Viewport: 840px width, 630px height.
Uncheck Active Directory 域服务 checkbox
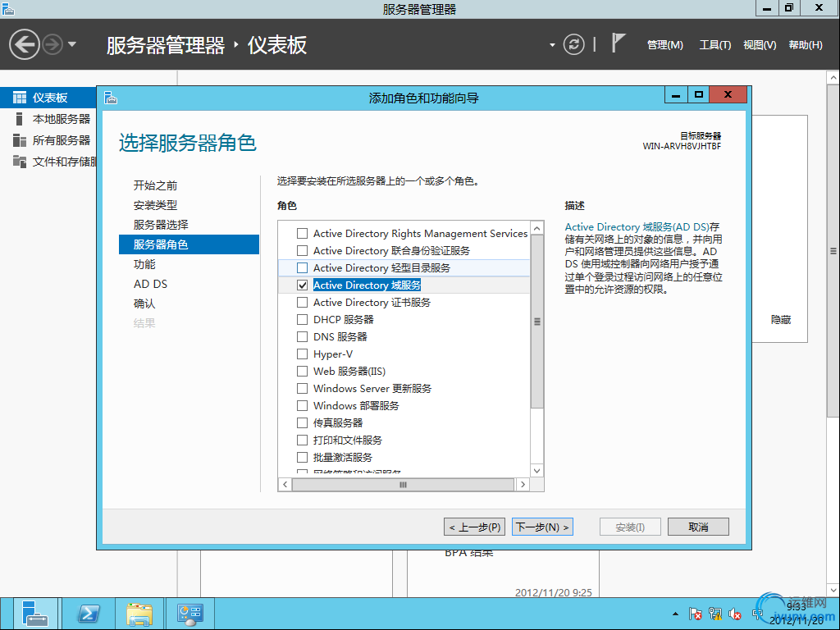302,285
